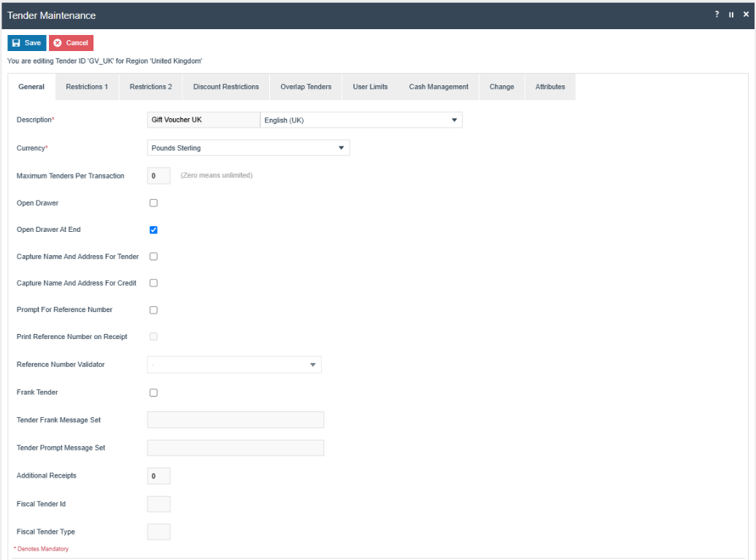Click the floppy disk icon on Save

16,43
